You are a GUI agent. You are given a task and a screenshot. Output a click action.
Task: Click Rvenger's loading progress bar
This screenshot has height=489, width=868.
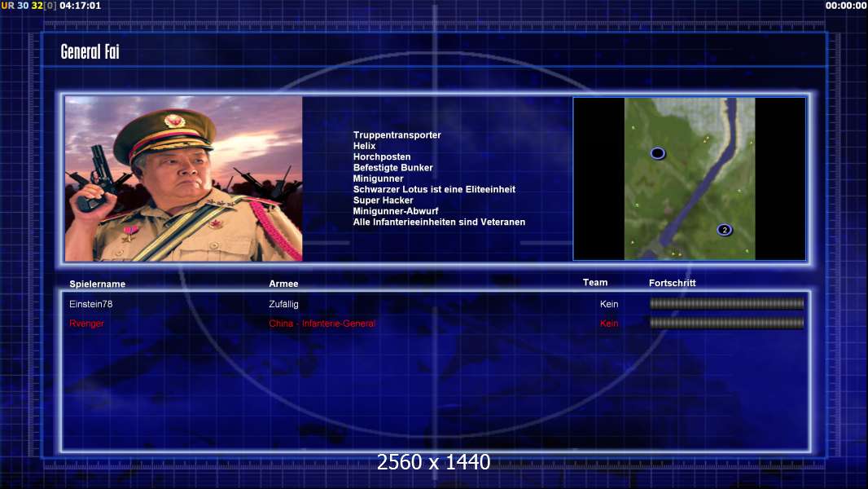(726, 323)
